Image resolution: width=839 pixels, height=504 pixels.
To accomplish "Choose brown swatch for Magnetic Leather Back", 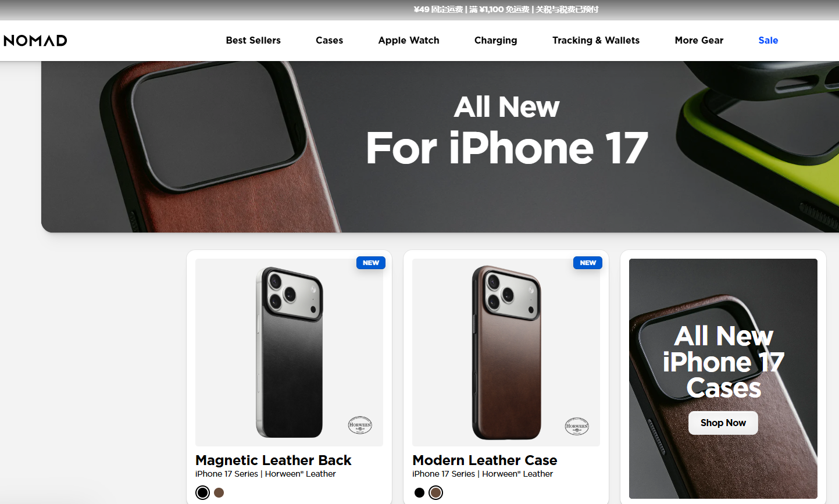I will (x=219, y=492).
